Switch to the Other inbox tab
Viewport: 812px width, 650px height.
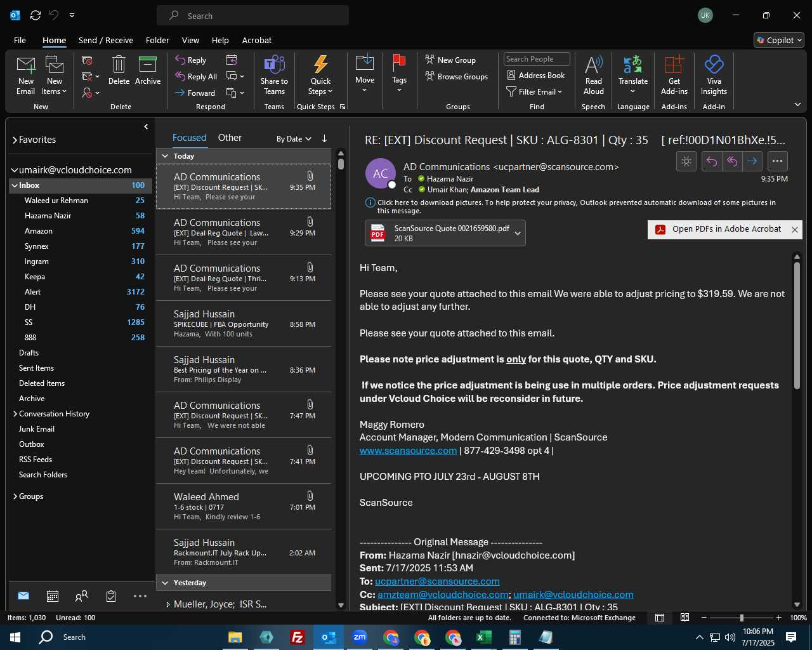tap(230, 138)
